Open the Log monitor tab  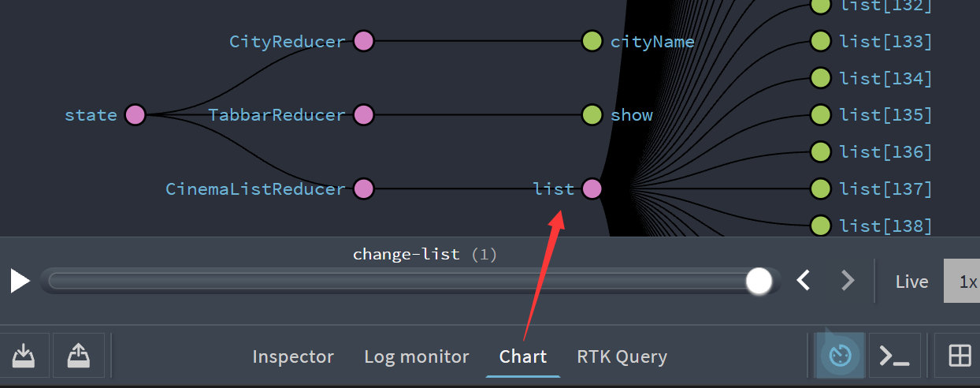(x=416, y=357)
